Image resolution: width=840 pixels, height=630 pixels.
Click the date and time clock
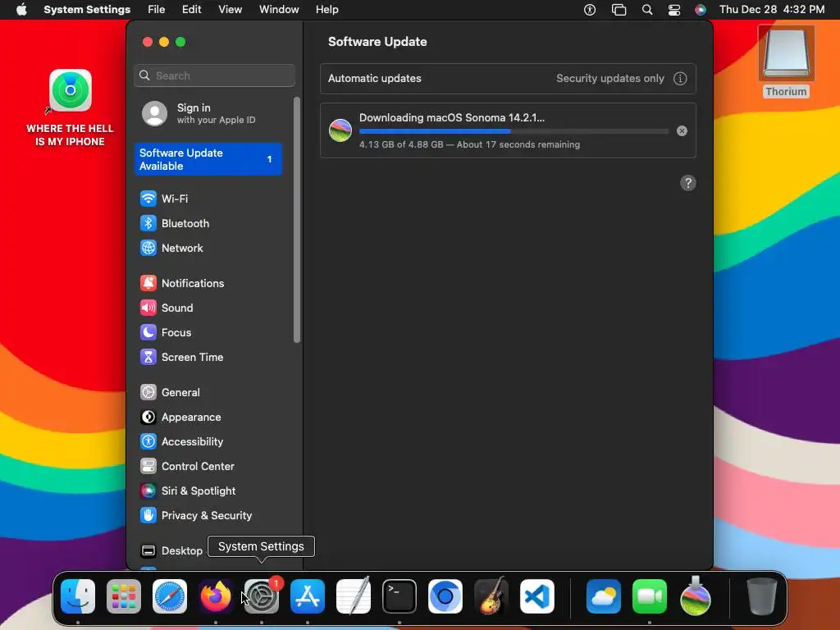coord(771,10)
